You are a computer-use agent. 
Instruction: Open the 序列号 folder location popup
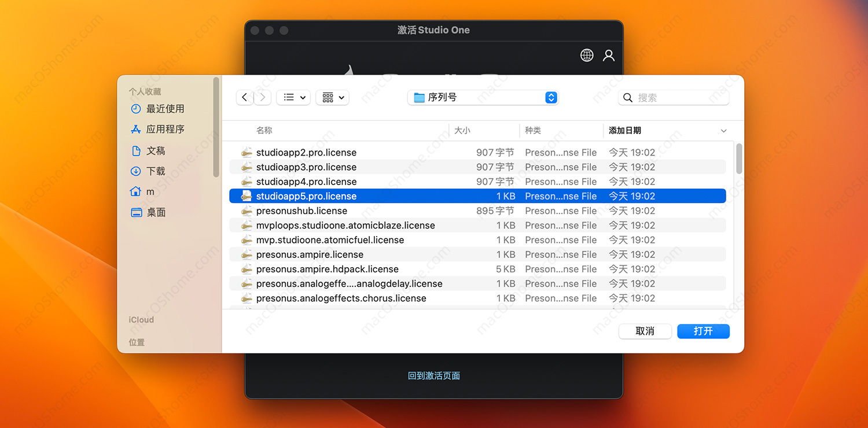coord(483,98)
